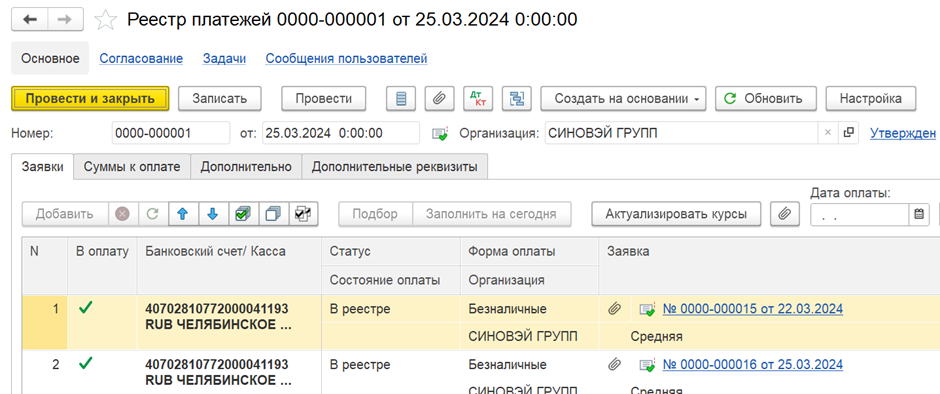Select В реестре status in row 2
The image size is (940, 394).
click(x=391, y=365)
